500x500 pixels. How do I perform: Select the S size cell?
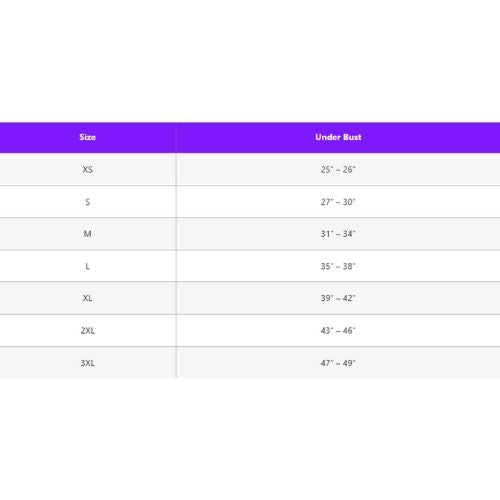tap(88, 202)
